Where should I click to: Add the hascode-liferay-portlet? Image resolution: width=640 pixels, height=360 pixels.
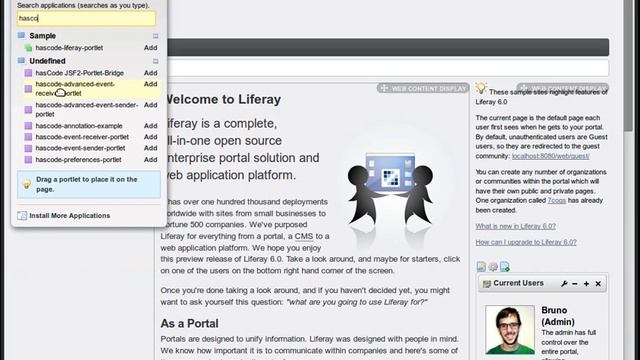[x=151, y=48]
